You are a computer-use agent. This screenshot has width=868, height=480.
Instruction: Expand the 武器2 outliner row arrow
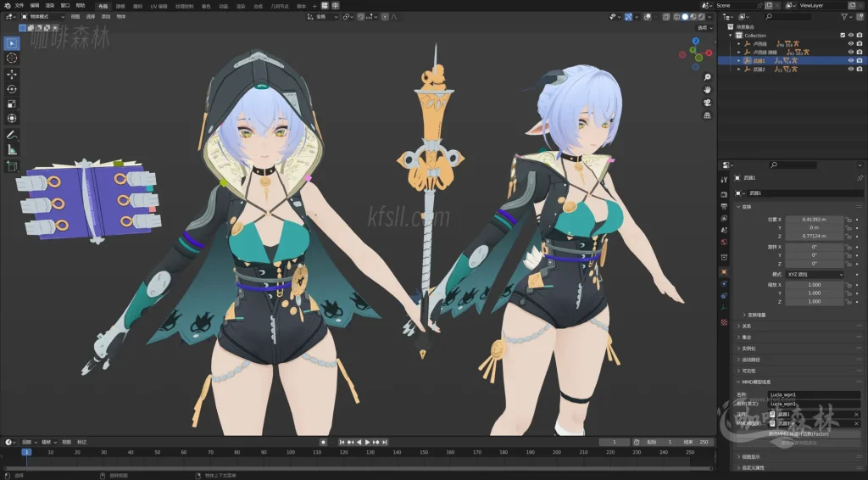[x=738, y=70]
